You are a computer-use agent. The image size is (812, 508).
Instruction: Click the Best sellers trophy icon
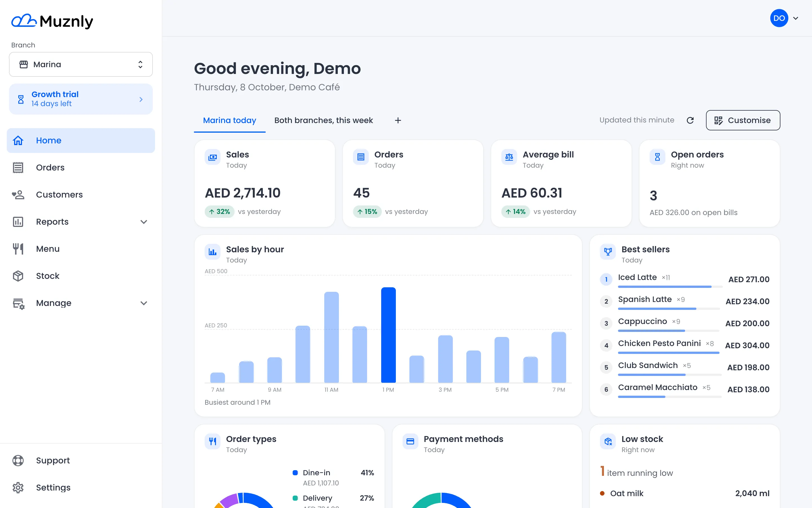click(x=608, y=252)
